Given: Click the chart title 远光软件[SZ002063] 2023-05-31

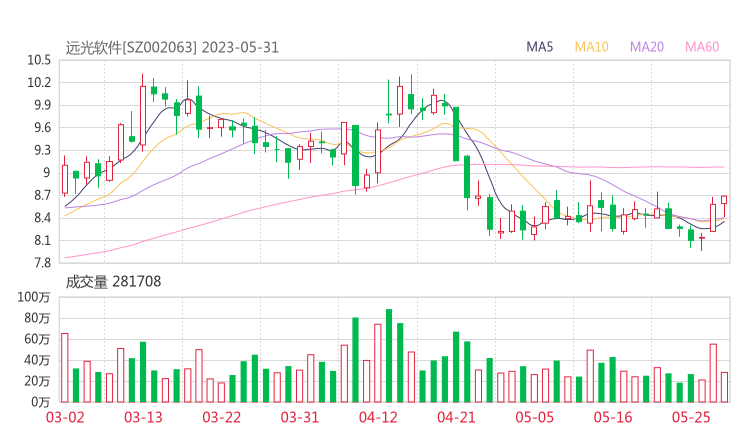Looking at the screenshot, I should pyautogui.click(x=172, y=48).
